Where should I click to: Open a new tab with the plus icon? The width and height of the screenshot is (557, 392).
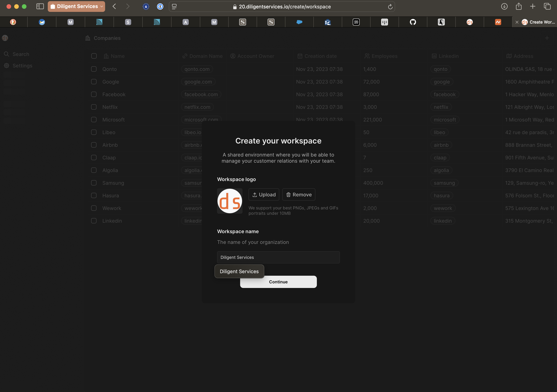tap(533, 6)
